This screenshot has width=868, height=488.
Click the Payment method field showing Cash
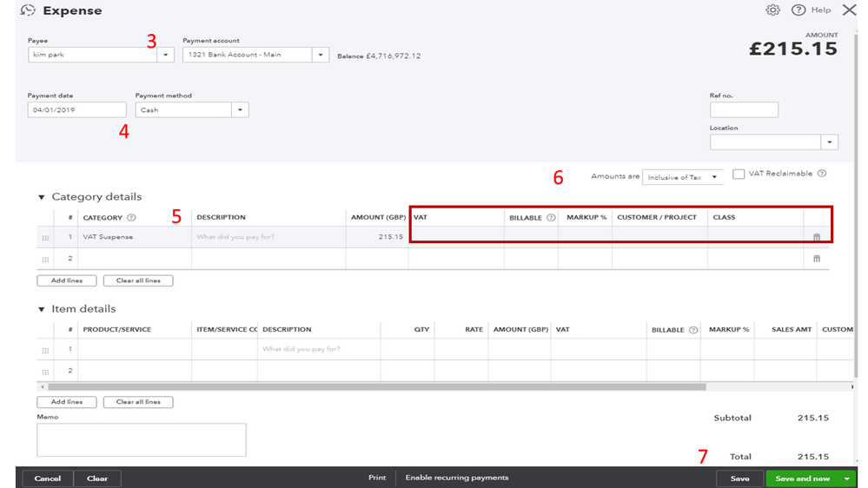(184, 109)
